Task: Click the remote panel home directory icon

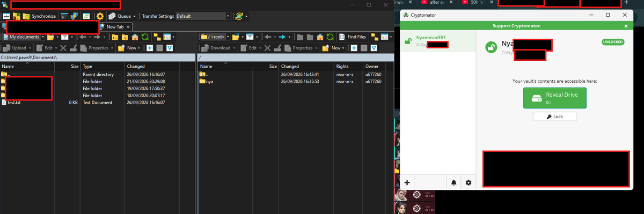Action: [320, 37]
